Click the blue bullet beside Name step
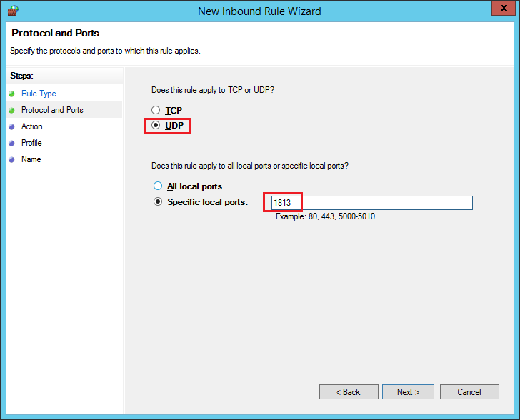520x420 pixels. [11, 159]
